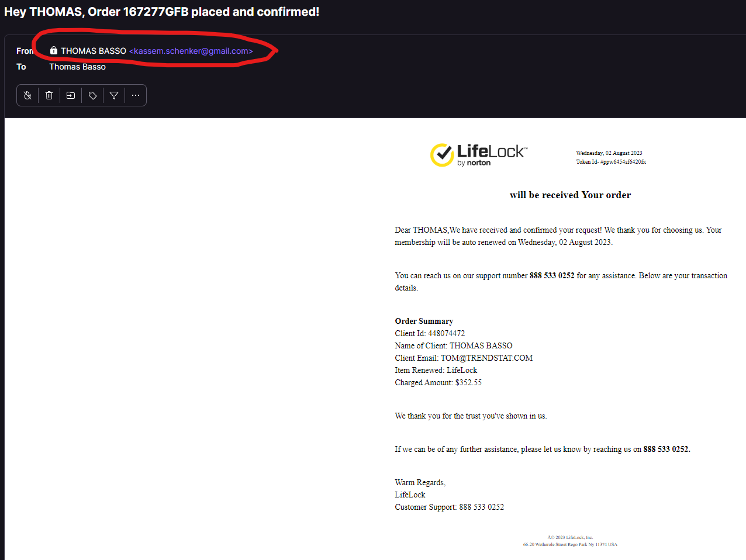Viewport: 746px width, 560px height.
Task: Click sender name THOMAS BASSO in From
Action: pos(94,51)
